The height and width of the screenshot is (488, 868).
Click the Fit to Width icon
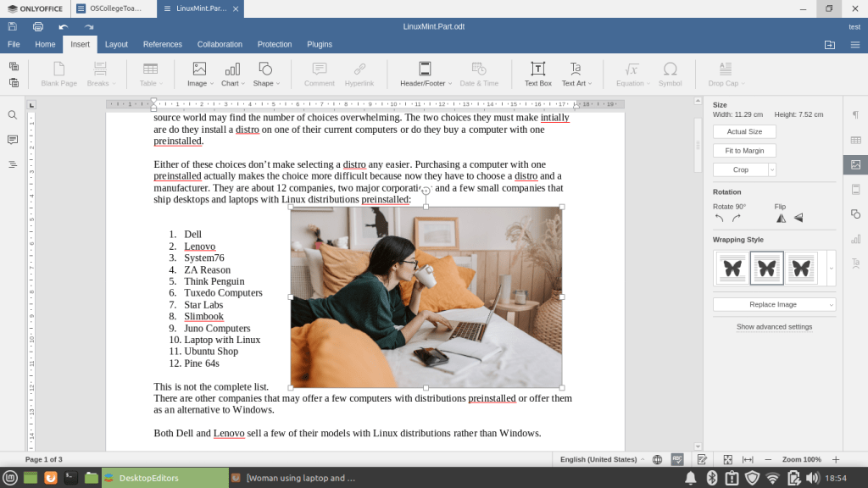[x=748, y=459]
